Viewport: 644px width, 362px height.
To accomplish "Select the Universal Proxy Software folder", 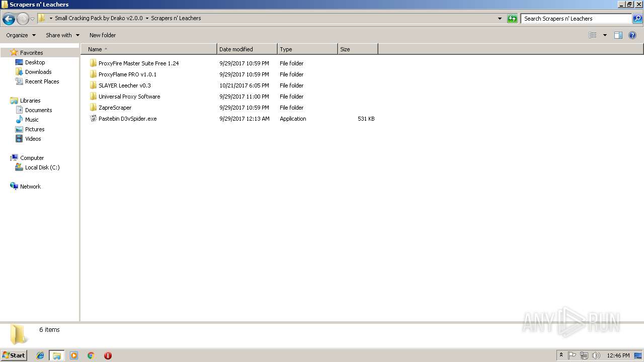I will coord(129,97).
